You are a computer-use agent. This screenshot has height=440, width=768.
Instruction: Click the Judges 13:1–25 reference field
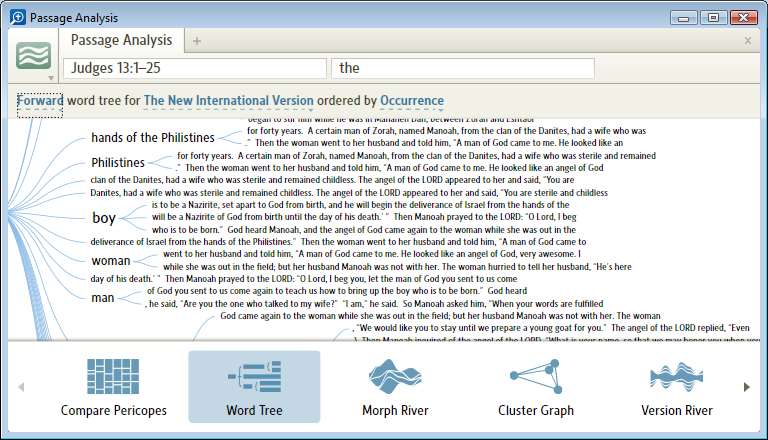point(195,68)
